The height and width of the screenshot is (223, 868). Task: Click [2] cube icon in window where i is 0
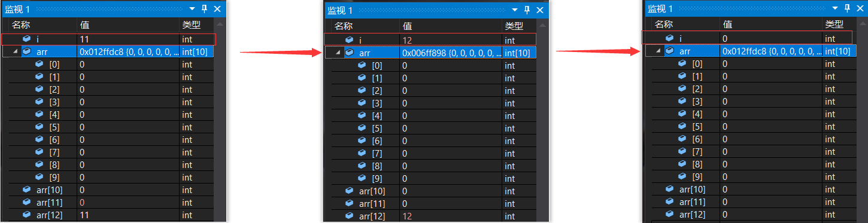(682, 88)
